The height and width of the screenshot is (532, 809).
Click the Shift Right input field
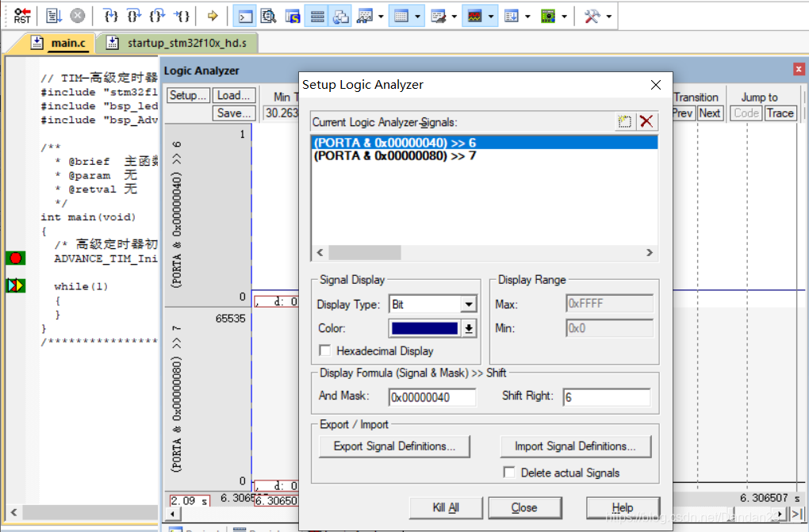pyautogui.click(x=607, y=396)
